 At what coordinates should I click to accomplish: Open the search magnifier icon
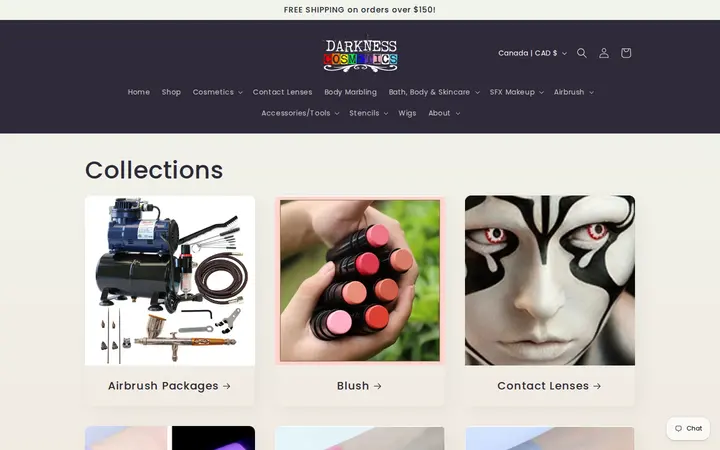coord(582,53)
